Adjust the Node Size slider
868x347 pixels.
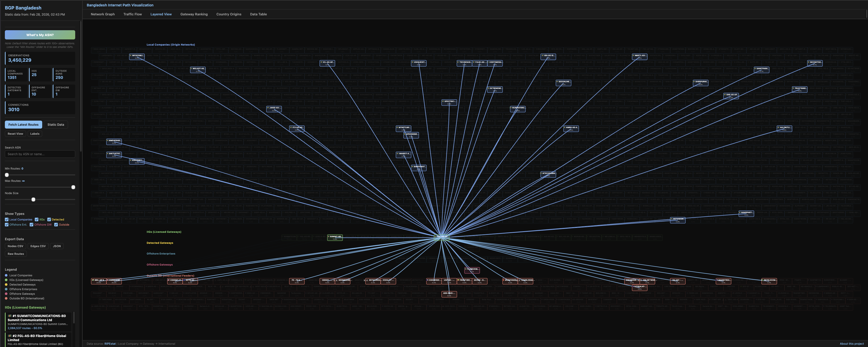(x=33, y=199)
